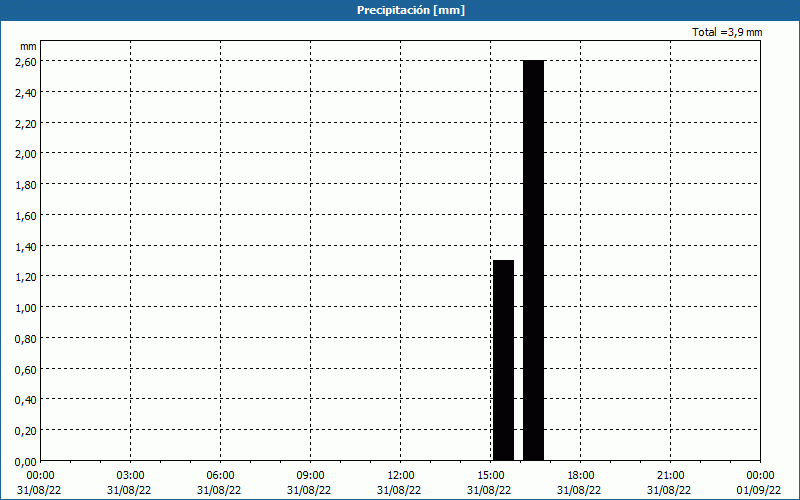The height and width of the screenshot is (500, 800).
Task: Click the 2,60 y-axis label
Action: coord(26,62)
